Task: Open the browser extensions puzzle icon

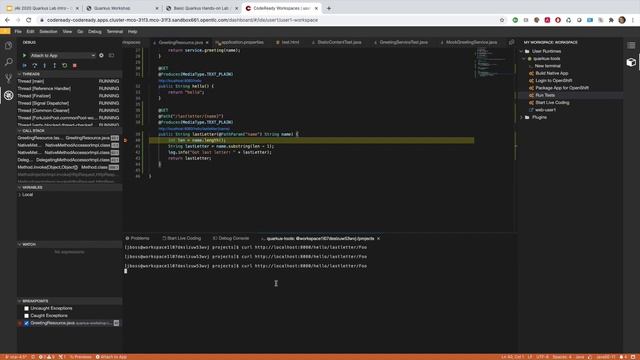Action: pos(611,20)
